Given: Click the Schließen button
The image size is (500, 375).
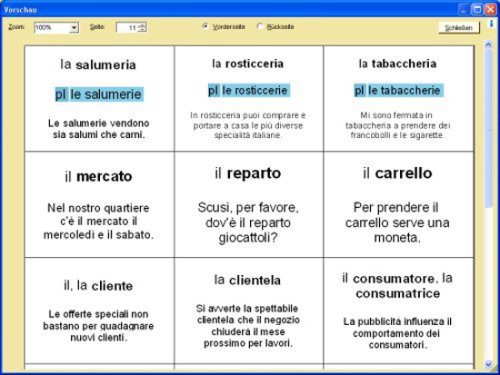Looking at the screenshot, I should pyautogui.click(x=459, y=28).
